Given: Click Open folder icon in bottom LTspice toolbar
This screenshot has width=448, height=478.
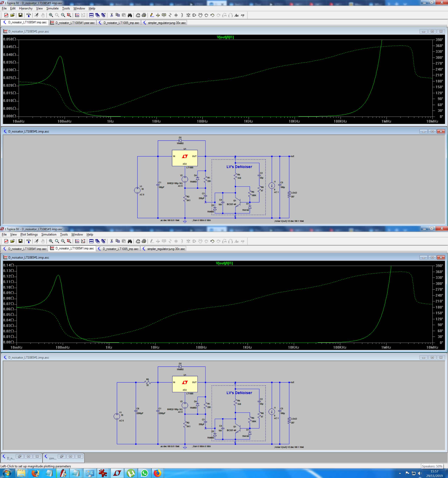Looking at the screenshot, I should click(x=12, y=241).
